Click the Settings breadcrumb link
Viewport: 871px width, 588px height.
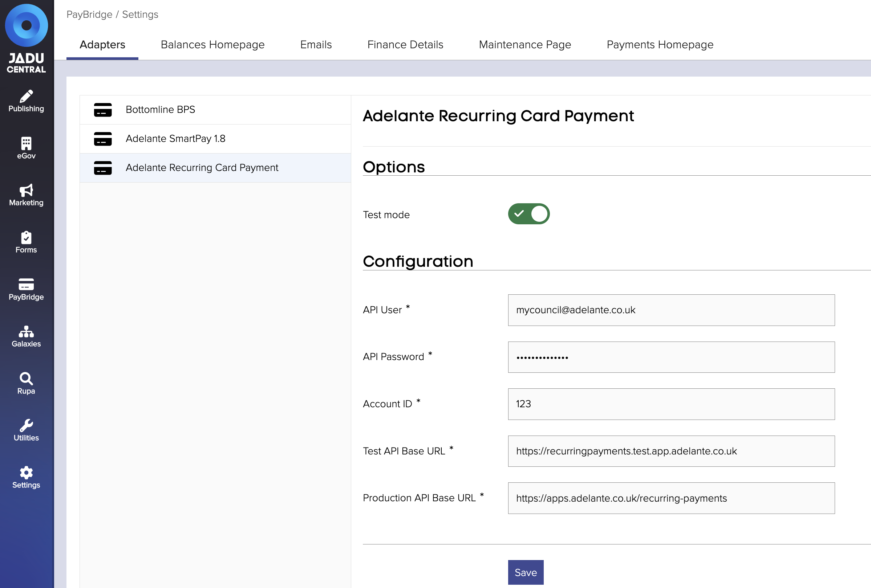[x=140, y=14]
